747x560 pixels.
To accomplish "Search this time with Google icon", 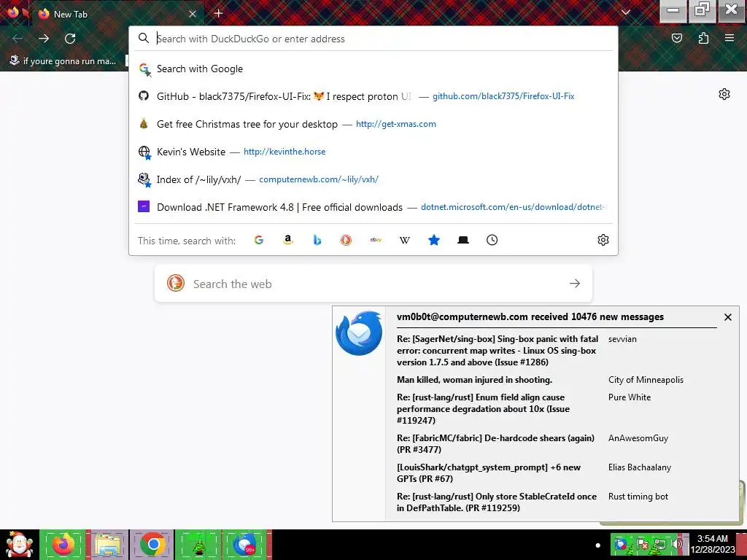I will tap(259, 240).
